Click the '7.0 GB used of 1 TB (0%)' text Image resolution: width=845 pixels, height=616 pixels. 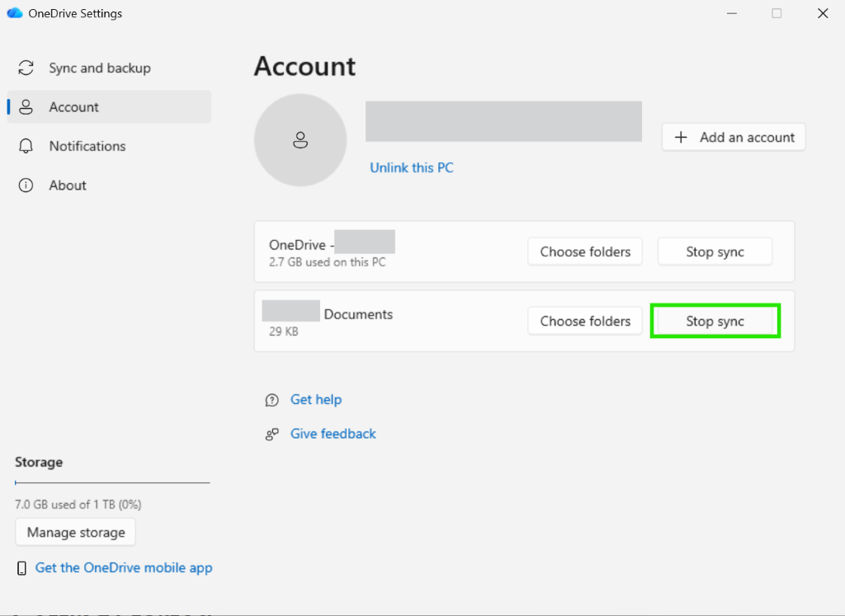click(78, 505)
